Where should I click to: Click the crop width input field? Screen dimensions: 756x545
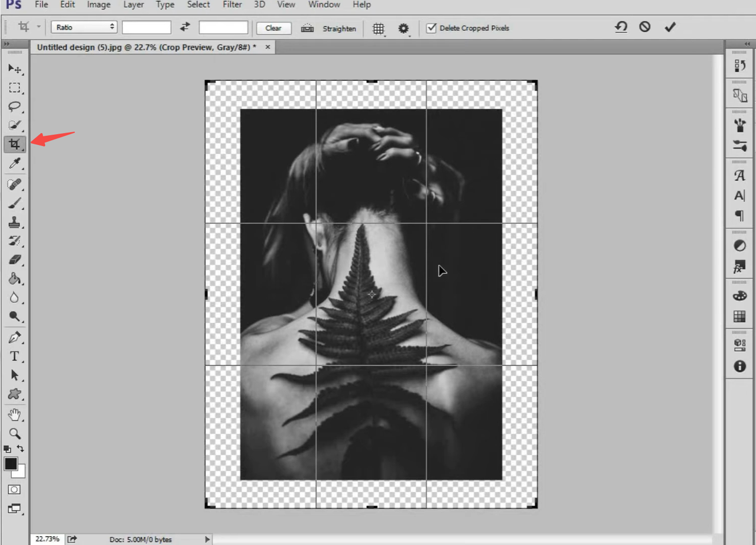[x=146, y=27]
